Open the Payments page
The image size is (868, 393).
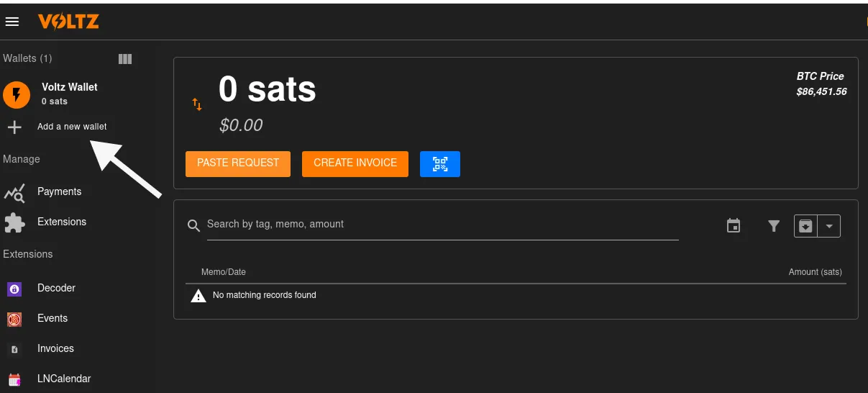tap(59, 191)
